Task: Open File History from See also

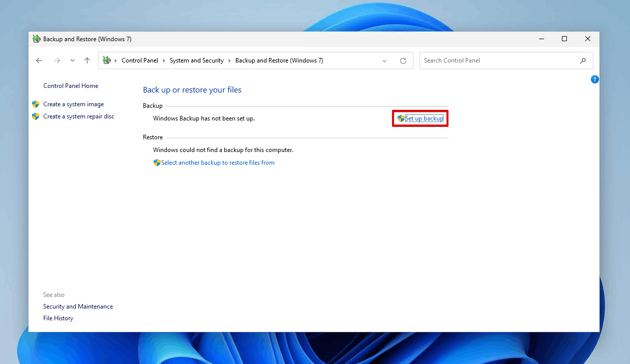Action: (x=58, y=318)
